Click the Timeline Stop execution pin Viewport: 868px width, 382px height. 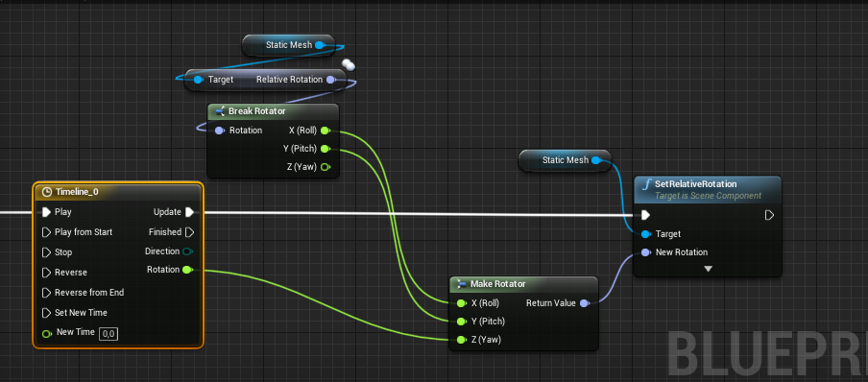pos(46,252)
